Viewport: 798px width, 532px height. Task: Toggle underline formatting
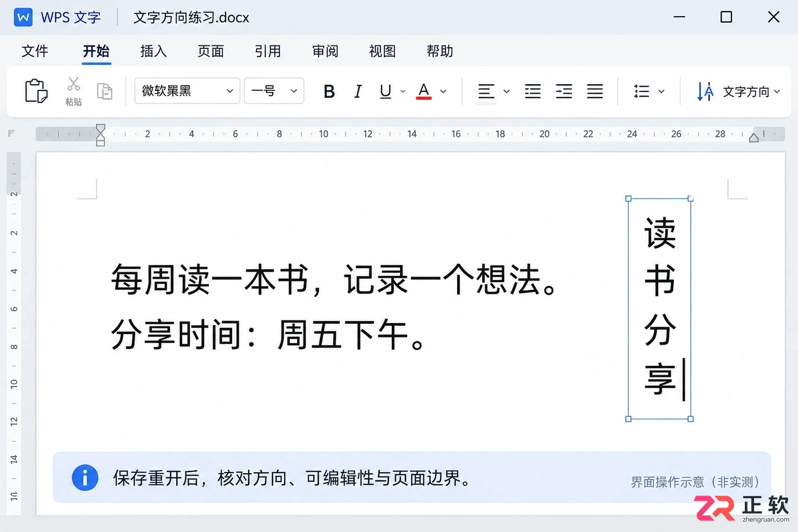386,91
